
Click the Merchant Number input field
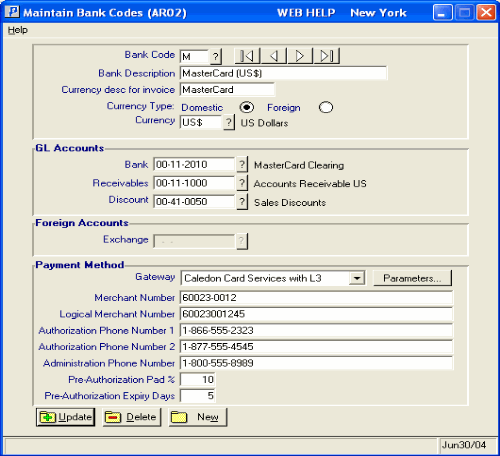316,297
